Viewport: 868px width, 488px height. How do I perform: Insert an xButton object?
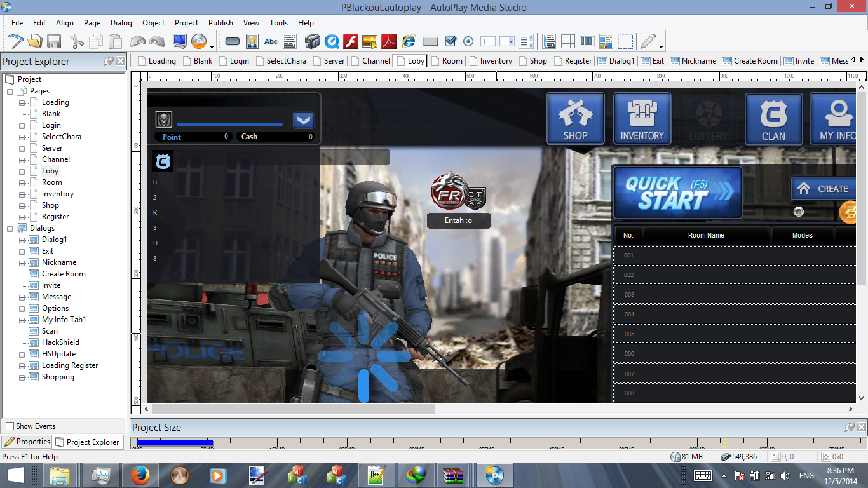tap(431, 42)
